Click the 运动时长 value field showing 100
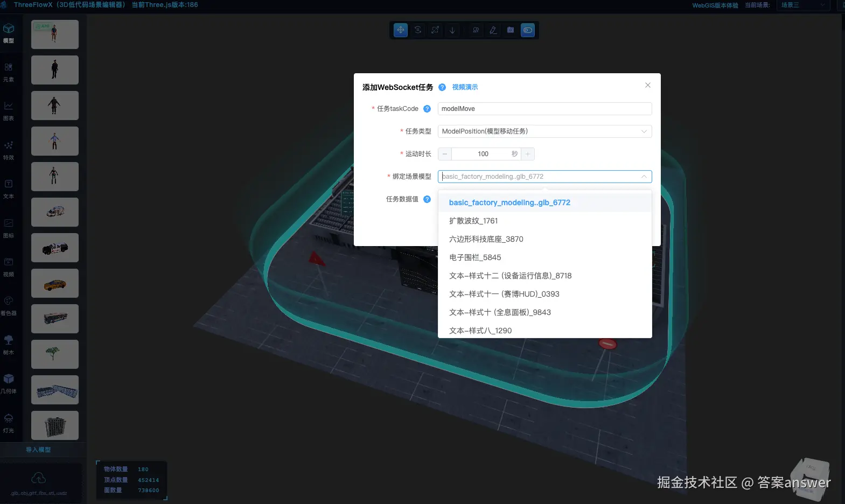This screenshot has height=504, width=845. 483,154
